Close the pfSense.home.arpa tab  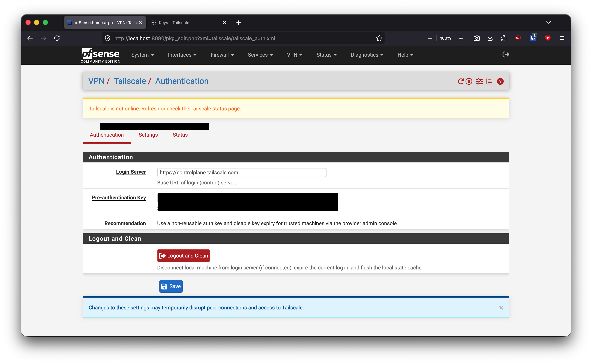[140, 22]
